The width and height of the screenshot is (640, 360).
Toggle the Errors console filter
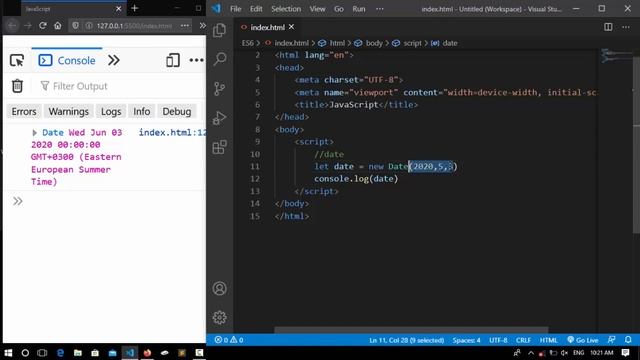24,111
